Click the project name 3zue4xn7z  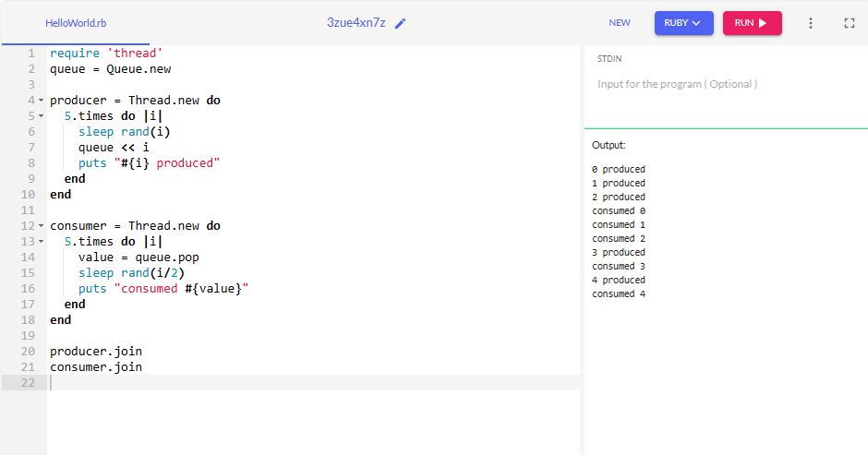click(x=356, y=23)
